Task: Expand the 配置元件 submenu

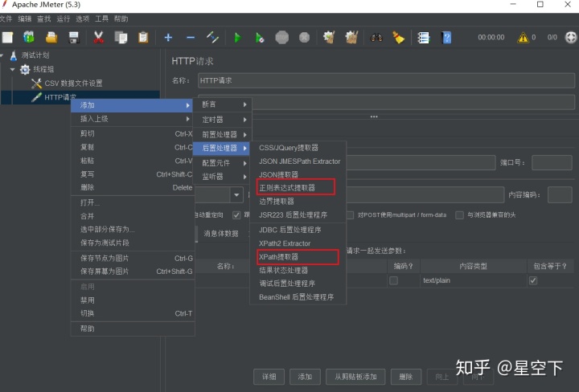Action: (222, 163)
